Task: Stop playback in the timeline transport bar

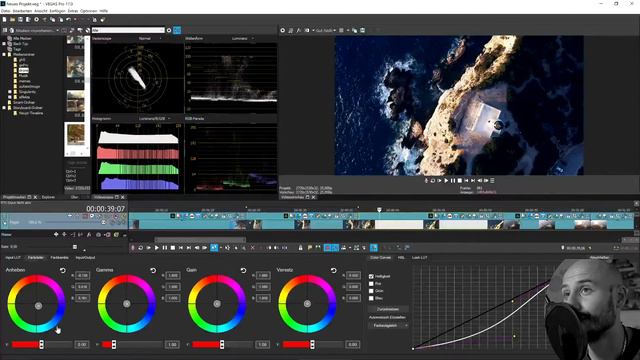Action: [x=173, y=248]
